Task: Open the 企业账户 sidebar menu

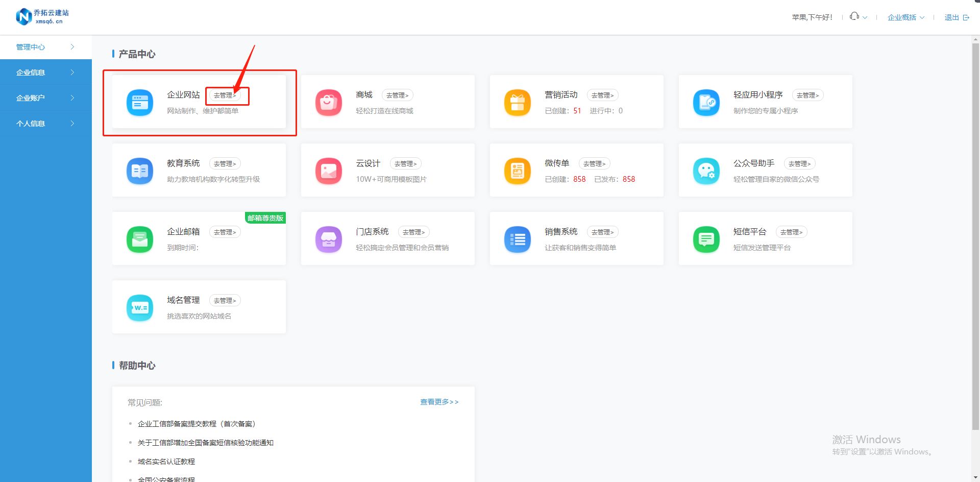Action: click(x=31, y=98)
